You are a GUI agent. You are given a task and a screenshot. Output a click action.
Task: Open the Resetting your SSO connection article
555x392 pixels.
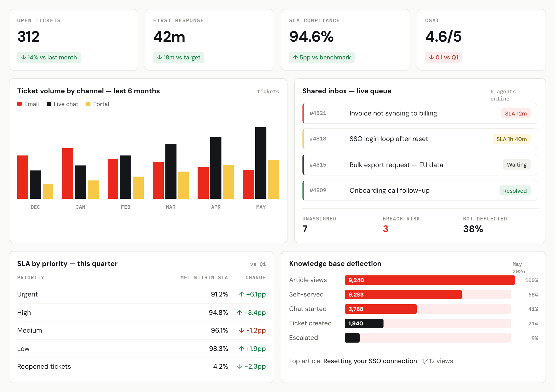[370, 361]
